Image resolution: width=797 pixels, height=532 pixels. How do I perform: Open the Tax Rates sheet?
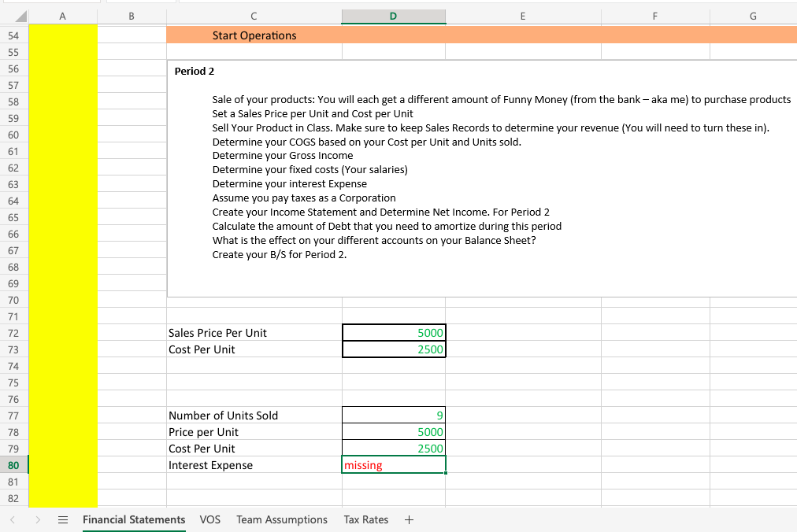coord(365,519)
